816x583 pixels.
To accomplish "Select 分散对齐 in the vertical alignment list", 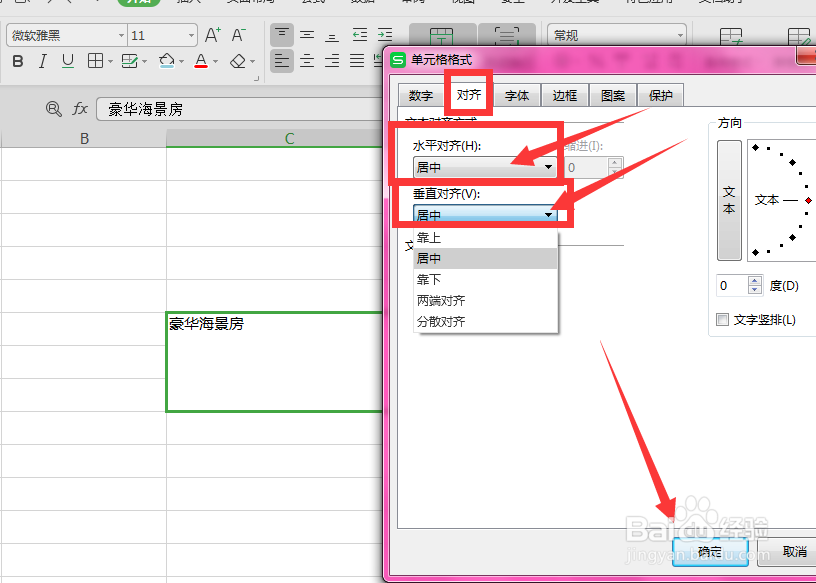I will click(440, 321).
